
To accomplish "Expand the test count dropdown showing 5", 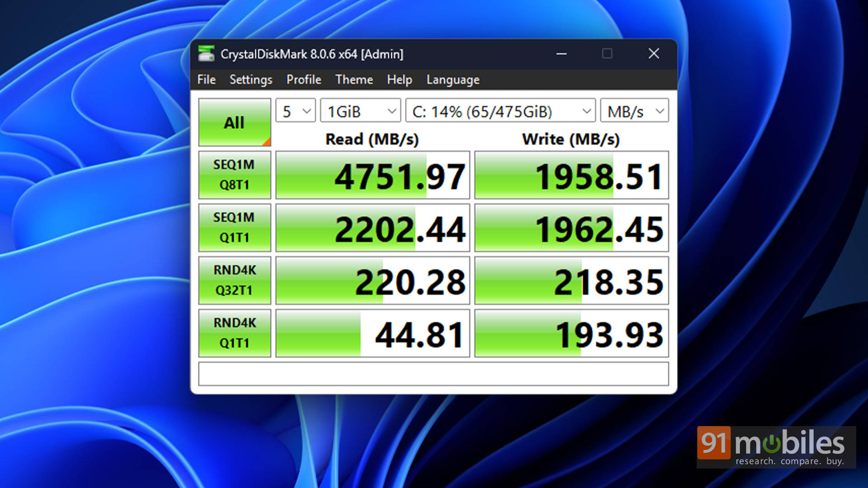I will pos(296,111).
